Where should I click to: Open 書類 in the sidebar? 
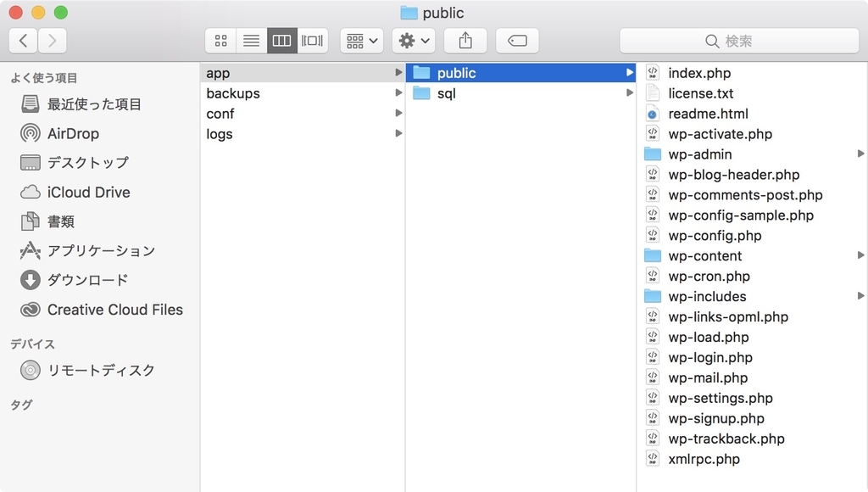47,221
